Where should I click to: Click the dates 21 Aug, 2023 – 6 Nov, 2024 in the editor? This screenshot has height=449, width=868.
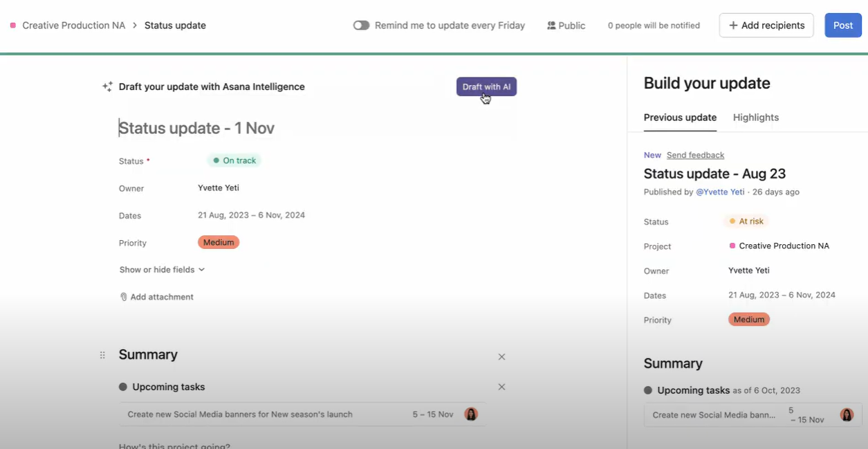[251, 215]
